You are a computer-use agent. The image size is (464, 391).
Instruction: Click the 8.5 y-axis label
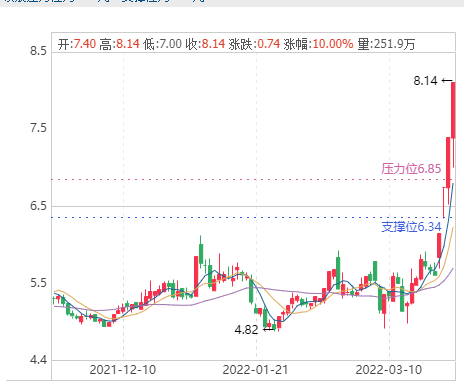[x=38, y=51]
